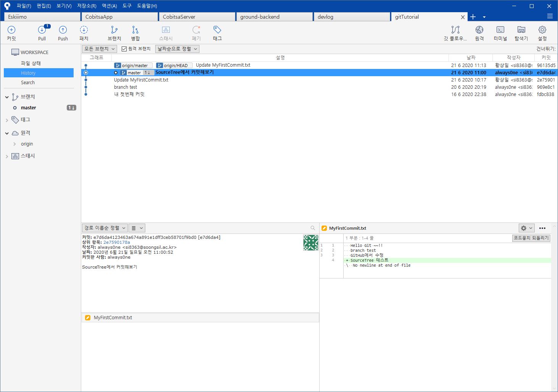558x392 pixels.
Task: Switch to the ground-backend tab
Action: (275, 17)
